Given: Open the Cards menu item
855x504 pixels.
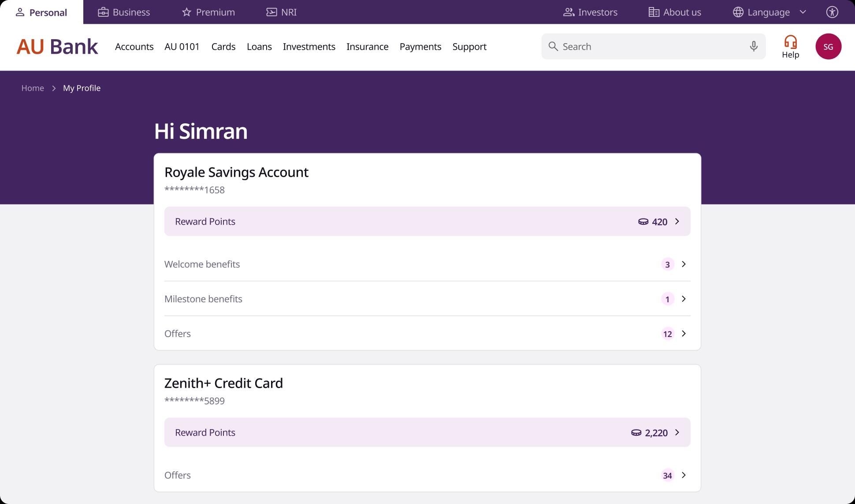Looking at the screenshot, I should point(223,46).
